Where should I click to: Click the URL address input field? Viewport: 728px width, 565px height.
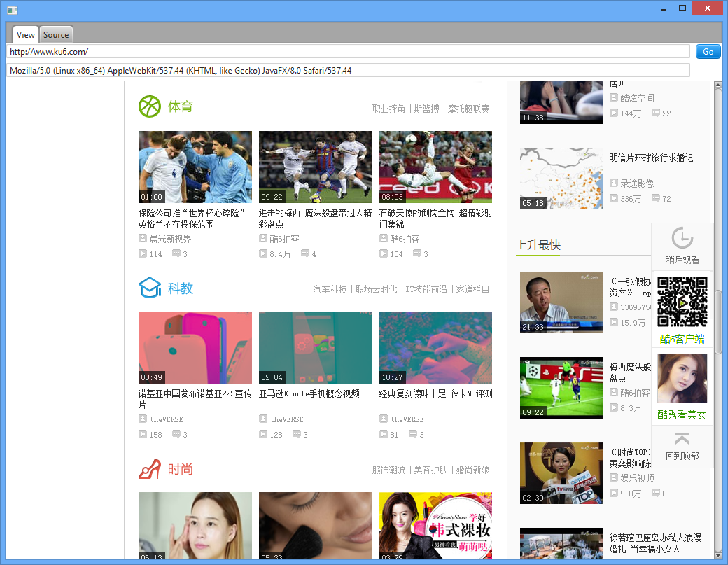click(x=348, y=52)
